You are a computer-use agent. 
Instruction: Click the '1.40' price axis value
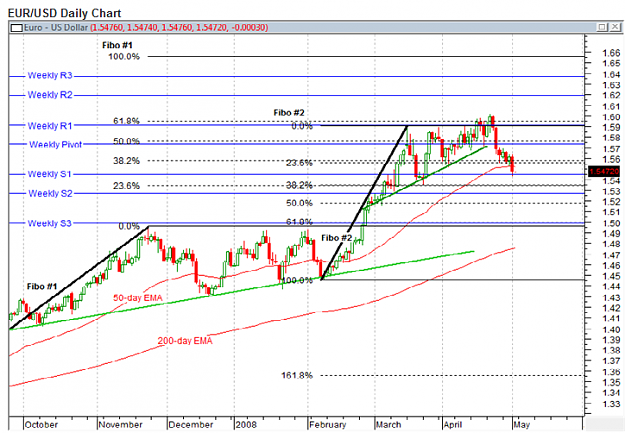(x=611, y=330)
